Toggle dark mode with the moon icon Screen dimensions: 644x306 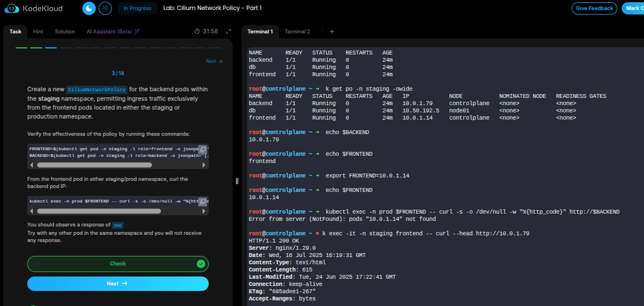tap(89, 8)
